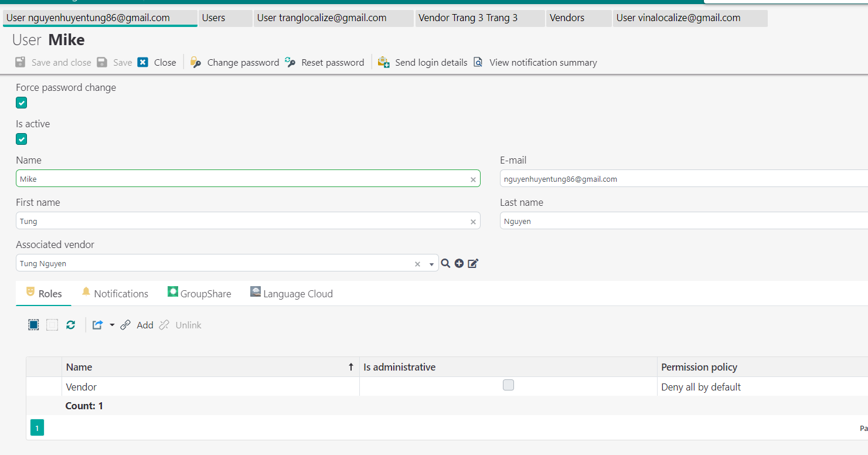Toggle the Force password change checkbox
Screen dimensions: 868x455
point(22,103)
